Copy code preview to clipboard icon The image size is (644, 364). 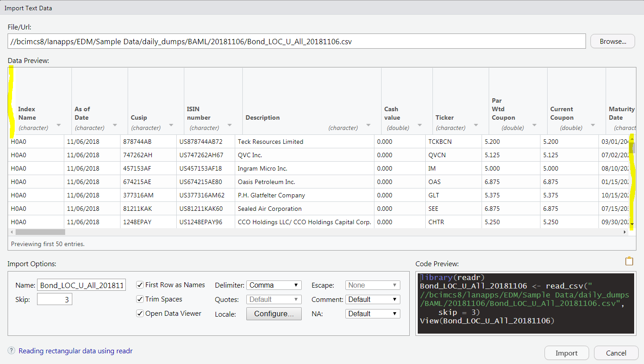click(629, 261)
